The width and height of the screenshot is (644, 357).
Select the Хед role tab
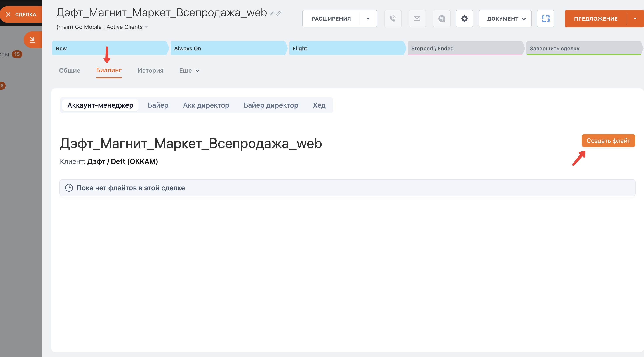click(319, 105)
